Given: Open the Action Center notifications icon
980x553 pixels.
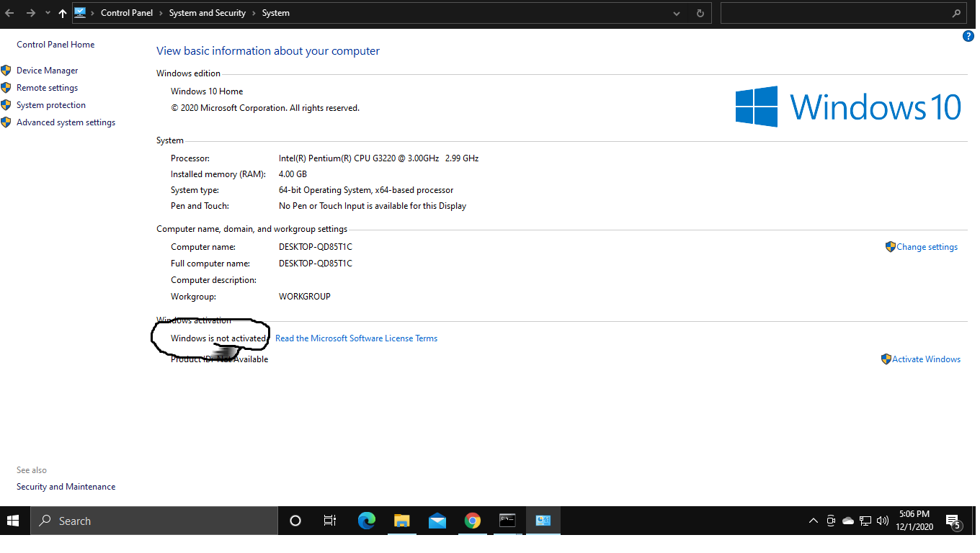Looking at the screenshot, I should coord(953,521).
